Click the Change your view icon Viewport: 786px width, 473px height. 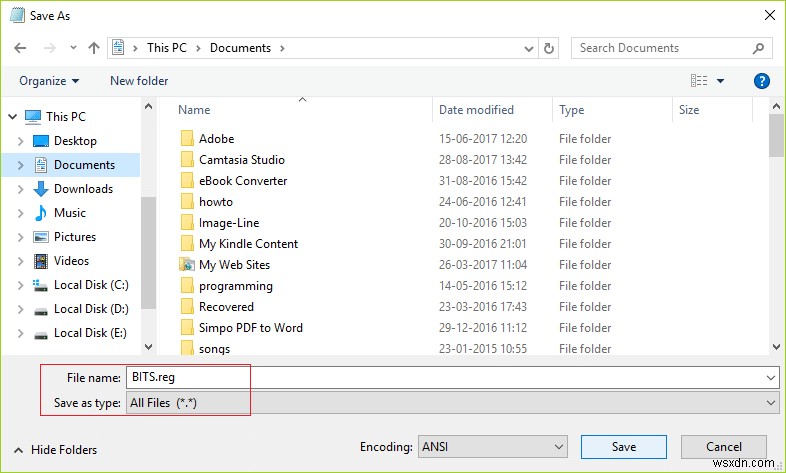(699, 81)
